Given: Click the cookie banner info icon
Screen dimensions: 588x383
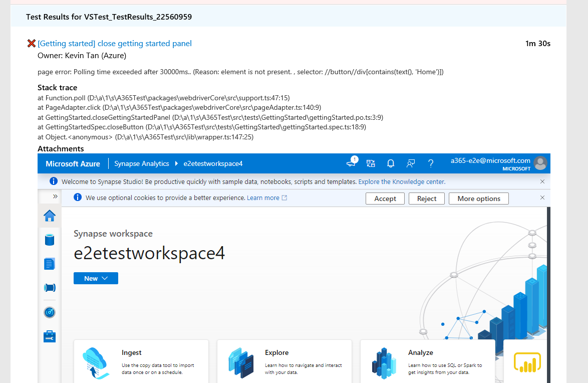Looking at the screenshot, I should click(x=78, y=197).
